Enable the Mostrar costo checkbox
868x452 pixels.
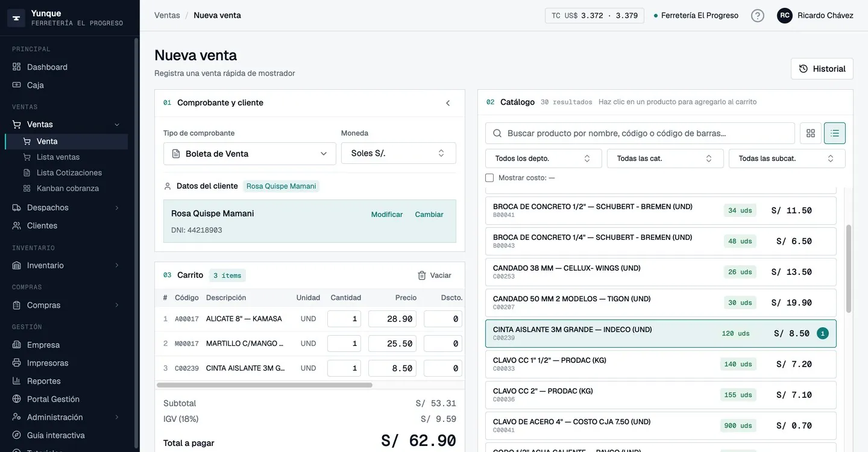coord(489,178)
